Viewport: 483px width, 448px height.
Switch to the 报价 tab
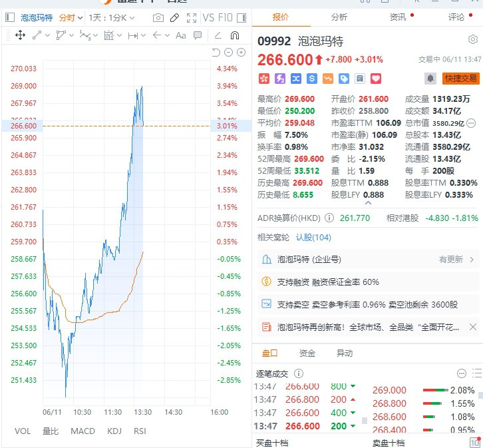click(281, 17)
